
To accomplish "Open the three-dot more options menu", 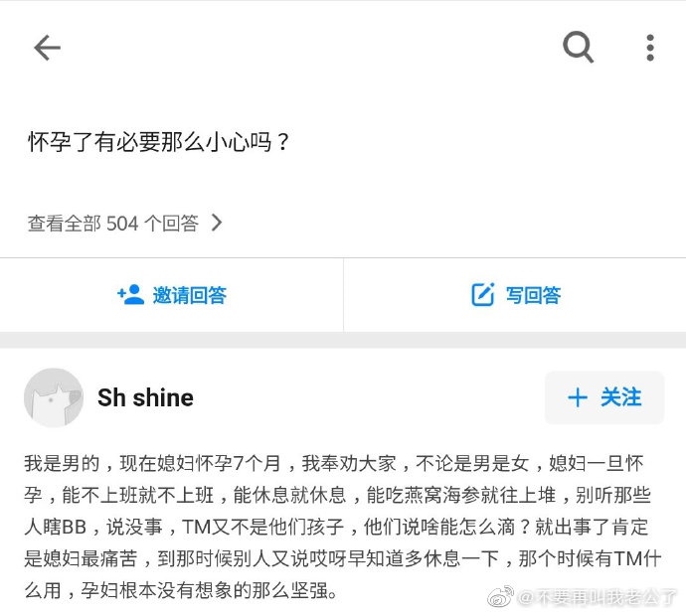I will 650,48.
